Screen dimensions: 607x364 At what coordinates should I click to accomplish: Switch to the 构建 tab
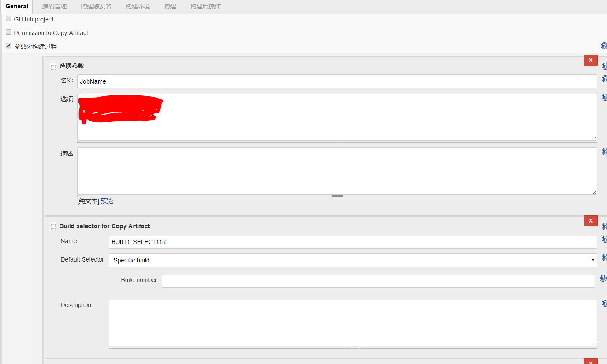(170, 7)
